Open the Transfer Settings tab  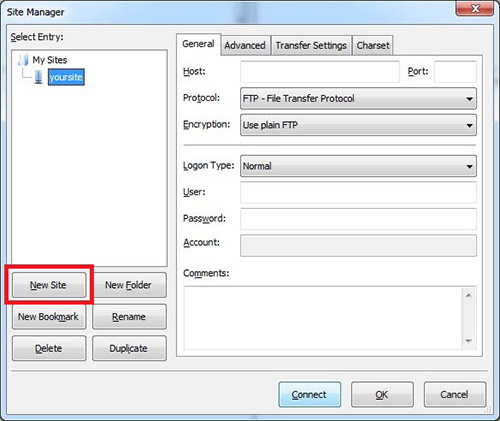tap(311, 45)
